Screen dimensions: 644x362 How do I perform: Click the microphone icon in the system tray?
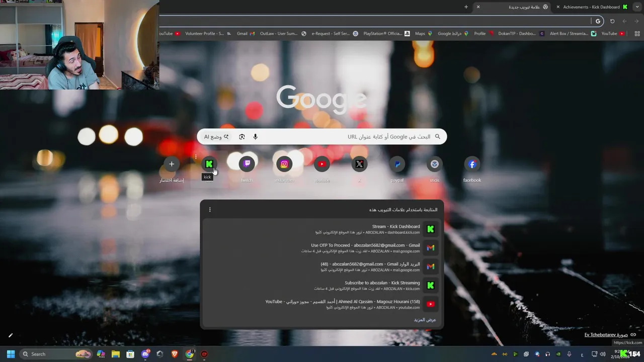pos(569,354)
